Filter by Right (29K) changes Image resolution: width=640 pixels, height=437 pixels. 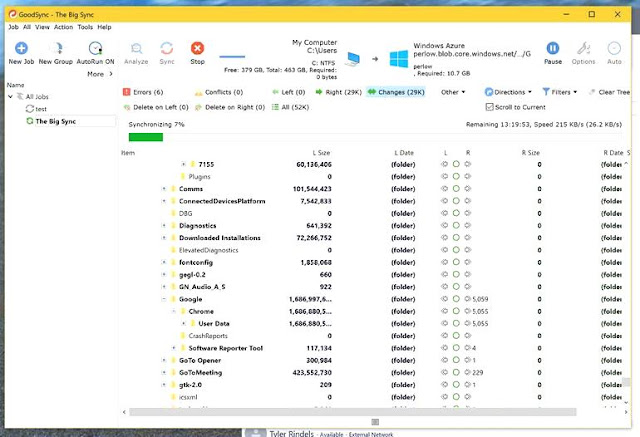coord(338,92)
